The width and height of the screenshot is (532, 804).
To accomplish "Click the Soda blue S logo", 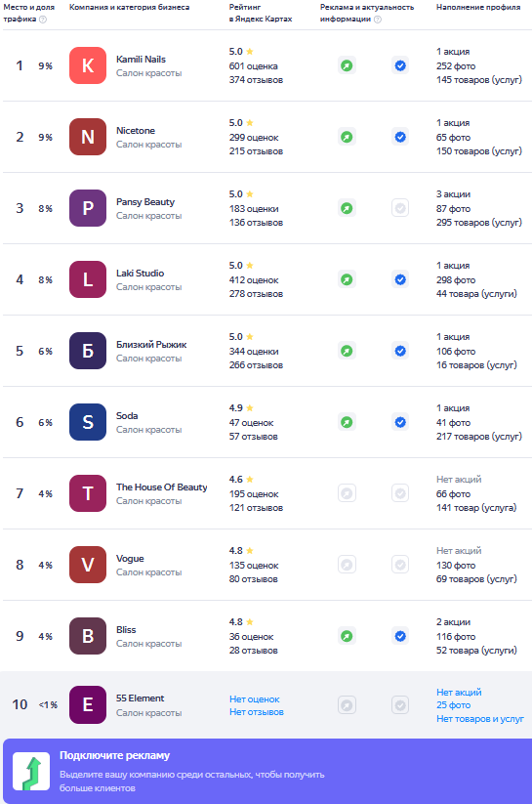I will click(x=88, y=422).
